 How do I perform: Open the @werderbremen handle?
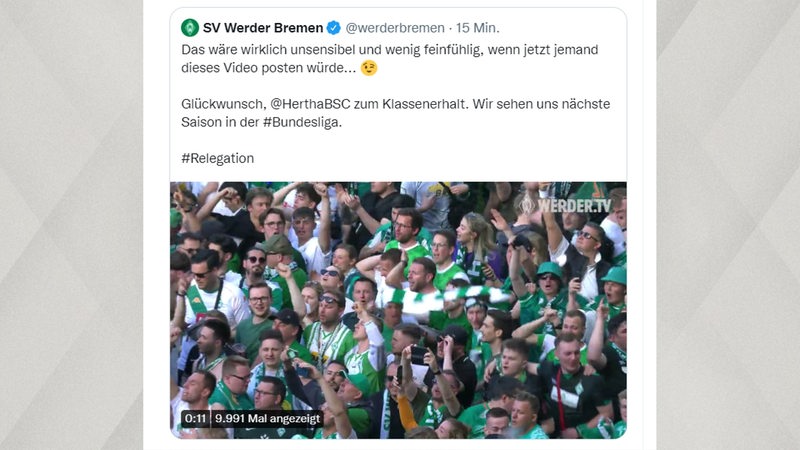395,28
